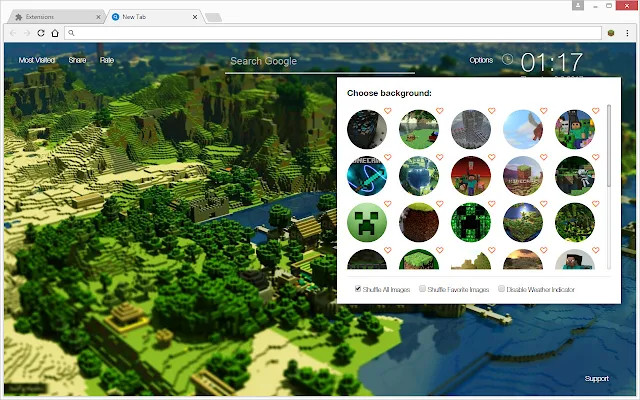
Task: Switch to the Extensions tab
Action: click(57, 17)
